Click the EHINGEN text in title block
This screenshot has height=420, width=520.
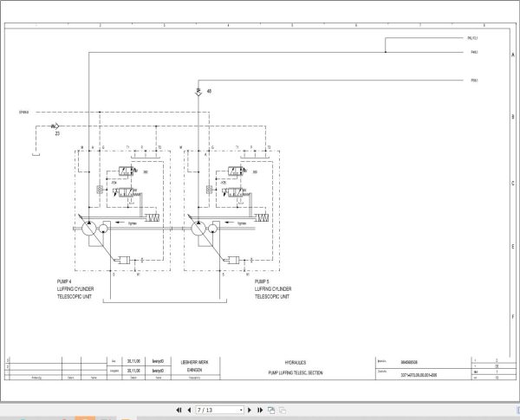click(195, 370)
